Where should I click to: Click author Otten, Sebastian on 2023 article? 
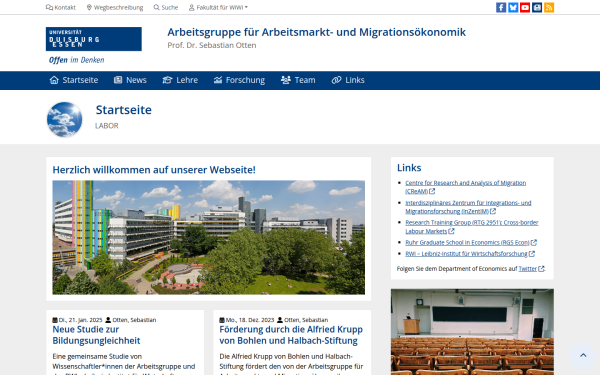tap(306, 320)
